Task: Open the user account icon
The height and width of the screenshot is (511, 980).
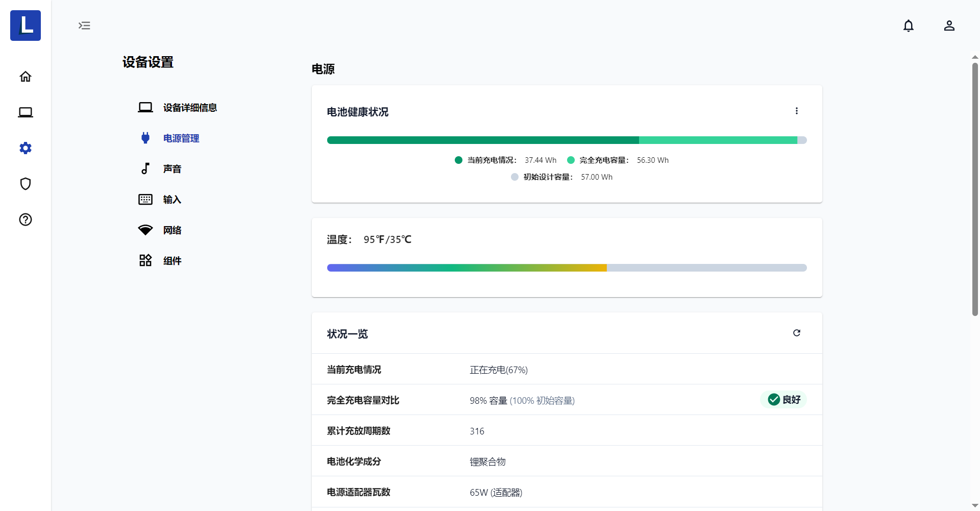Action: click(x=949, y=26)
